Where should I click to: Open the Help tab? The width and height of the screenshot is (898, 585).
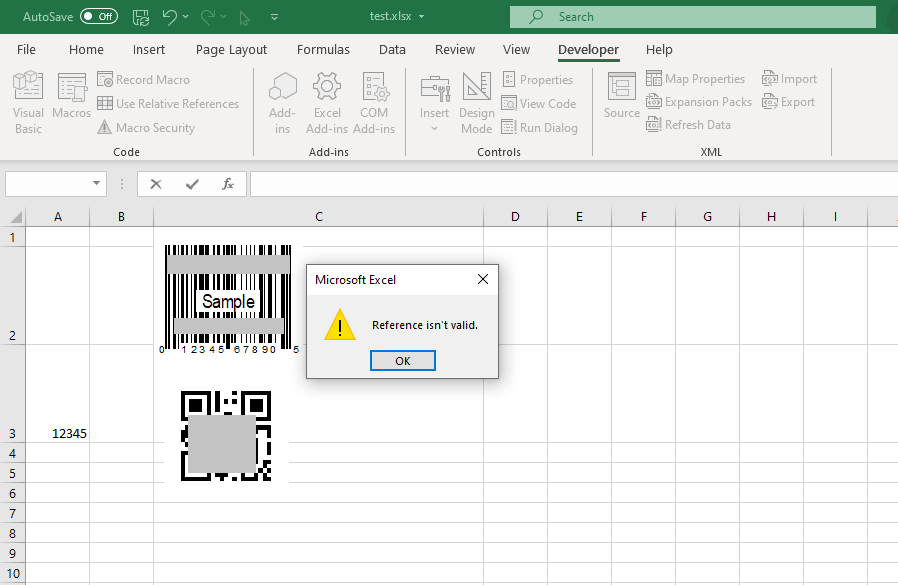(659, 50)
